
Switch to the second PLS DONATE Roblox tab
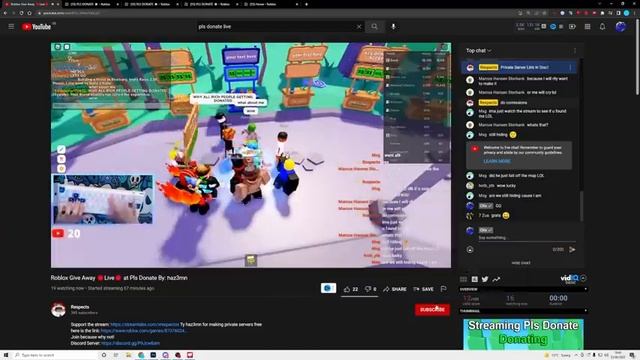91,4
